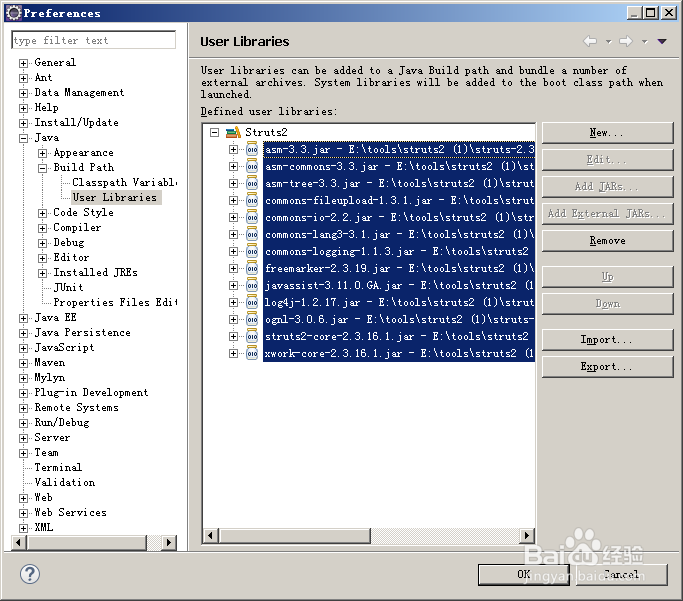
Task: Expand the xwork-core-2.3.16.1.jar entry
Action: coord(233,353)
